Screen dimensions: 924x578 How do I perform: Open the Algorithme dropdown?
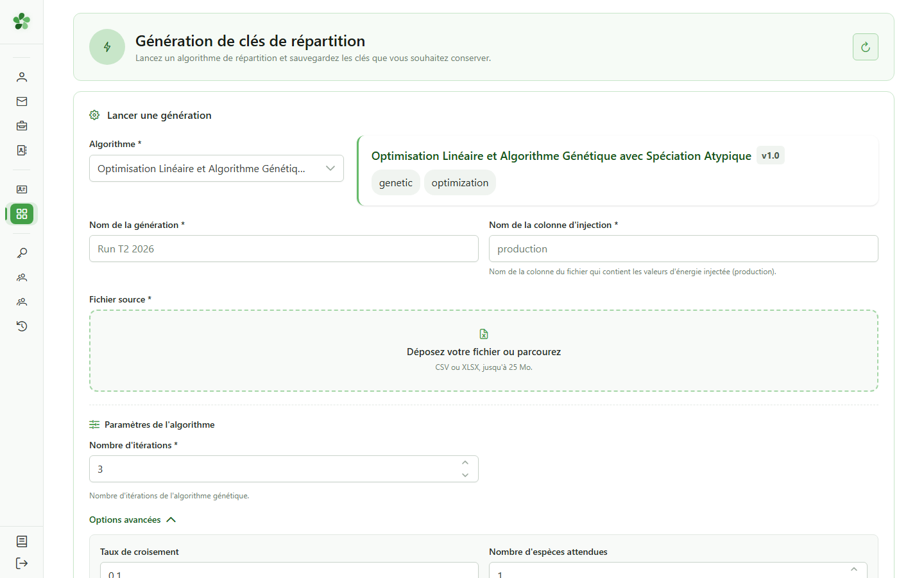coord(216,168)
